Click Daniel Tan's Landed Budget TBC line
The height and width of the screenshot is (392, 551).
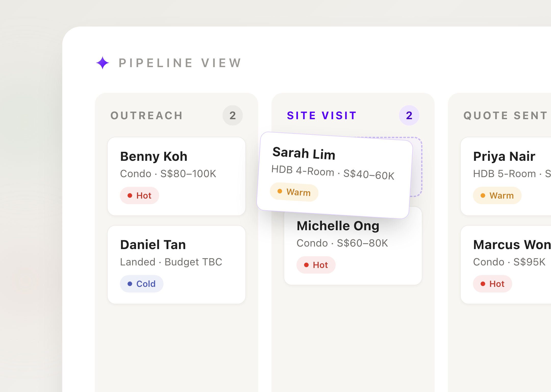pos(171,262)
